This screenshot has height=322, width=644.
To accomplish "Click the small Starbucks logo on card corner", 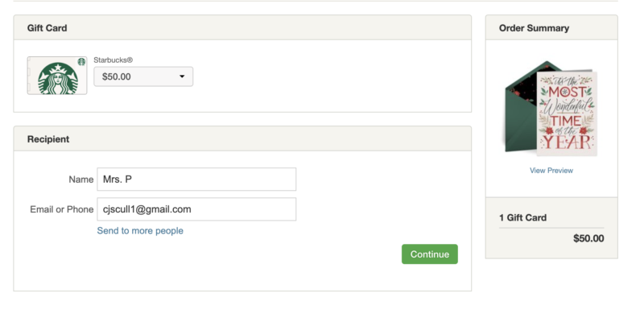I will 81,62.
